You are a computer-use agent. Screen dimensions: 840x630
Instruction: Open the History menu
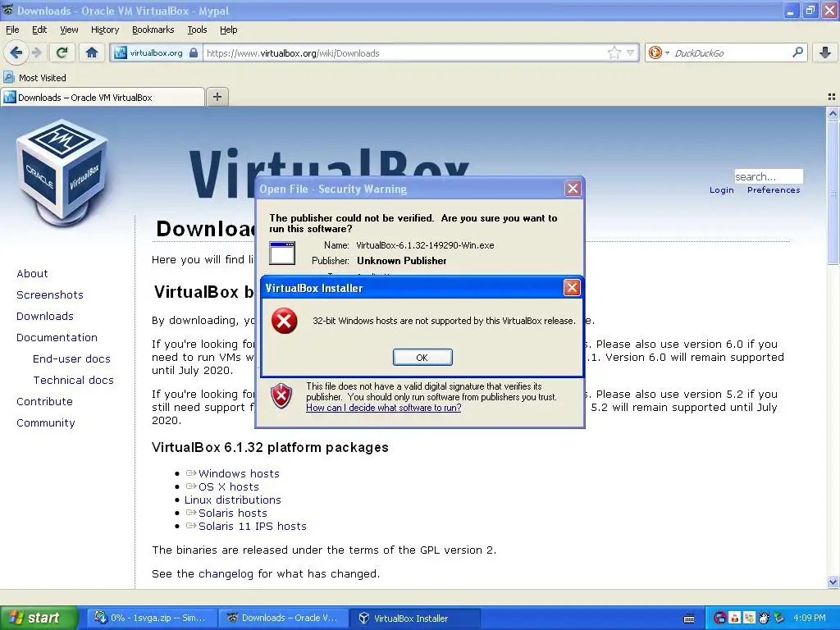pos(104,30)
